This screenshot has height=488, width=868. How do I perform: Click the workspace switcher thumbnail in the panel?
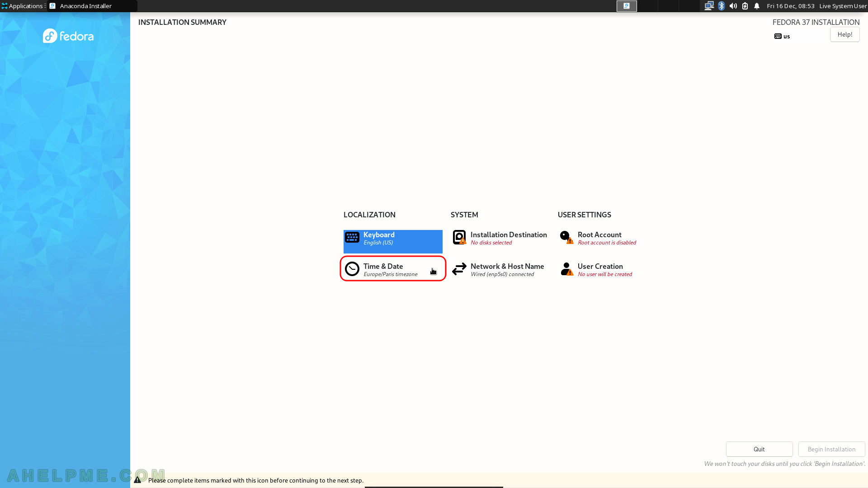click(x=627, y=6)
